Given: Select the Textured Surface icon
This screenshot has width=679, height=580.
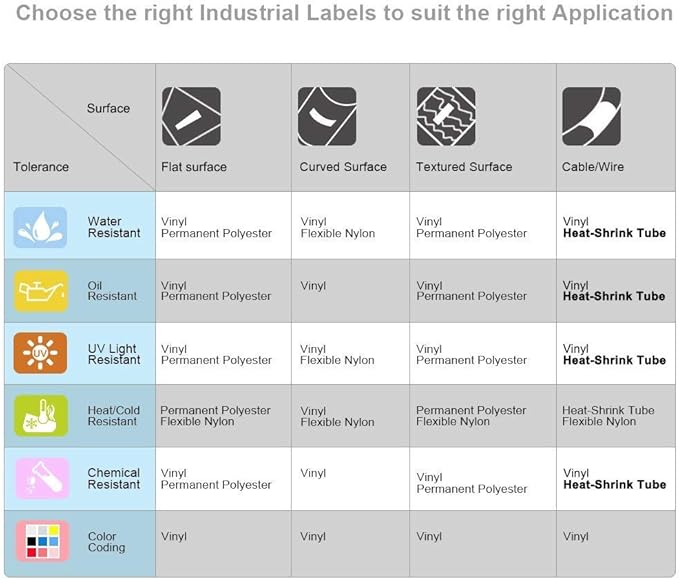Looking at the screenshot, I should [x=446, y=116].
